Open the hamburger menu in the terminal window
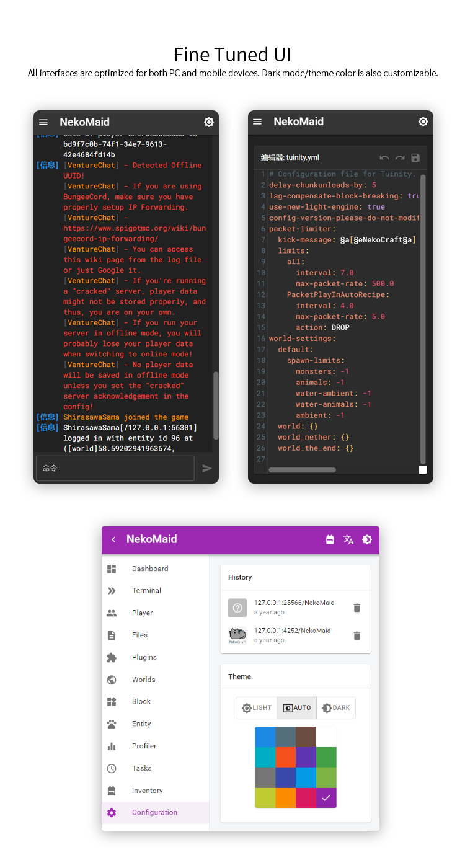The height and width of the screenshot is (868, 465). click(43, 122)
